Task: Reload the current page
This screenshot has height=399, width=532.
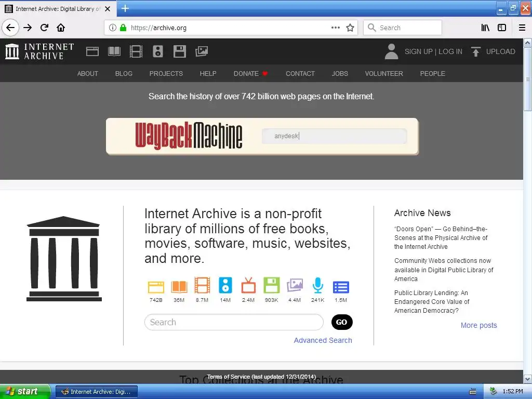Action: pos(44,28)
